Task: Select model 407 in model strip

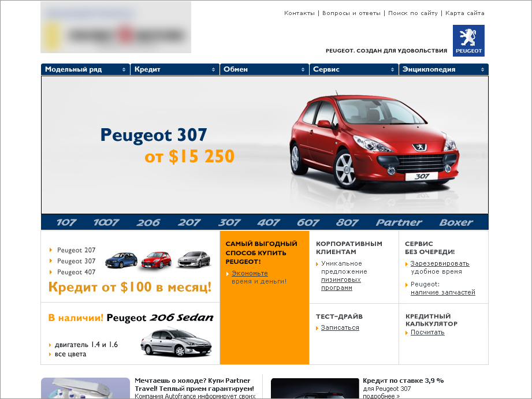Action: point(269,222)
